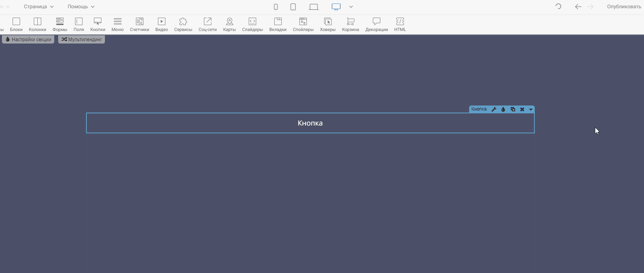
Task: Open the Страница page menu
Action: (39, 7)
